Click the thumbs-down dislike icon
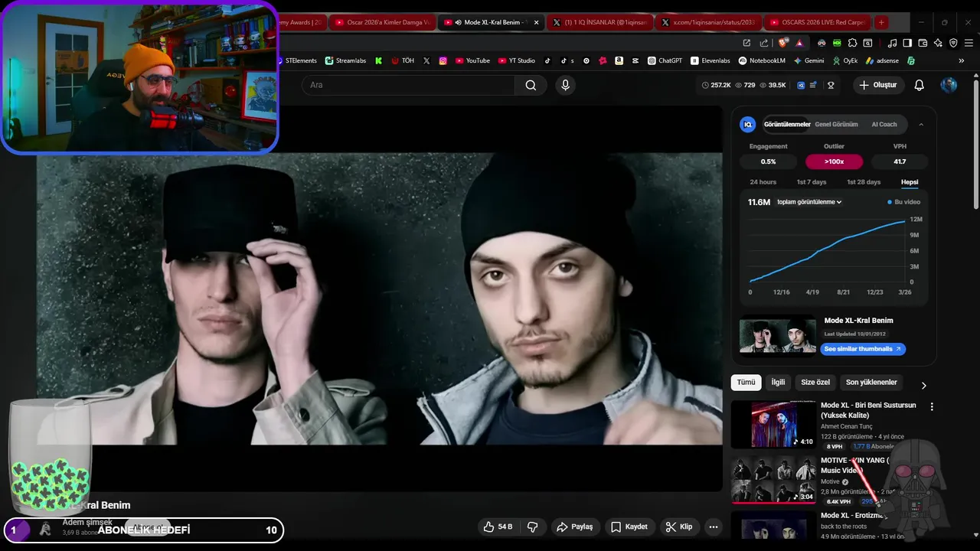The image size is (980, 551). coord(533,527)
